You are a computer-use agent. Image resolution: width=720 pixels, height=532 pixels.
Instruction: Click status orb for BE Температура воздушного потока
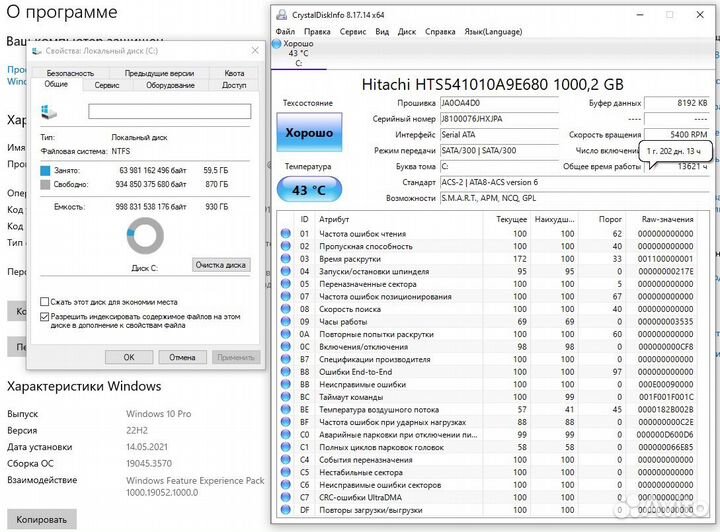pyautogui.click(x=286, y=409)
